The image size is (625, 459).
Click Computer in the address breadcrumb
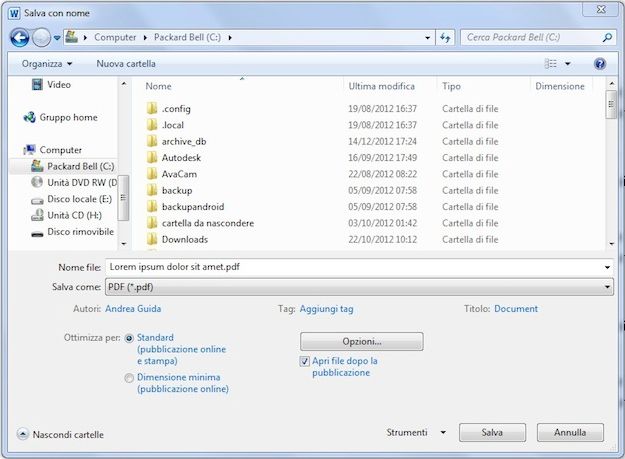[115, 37]
